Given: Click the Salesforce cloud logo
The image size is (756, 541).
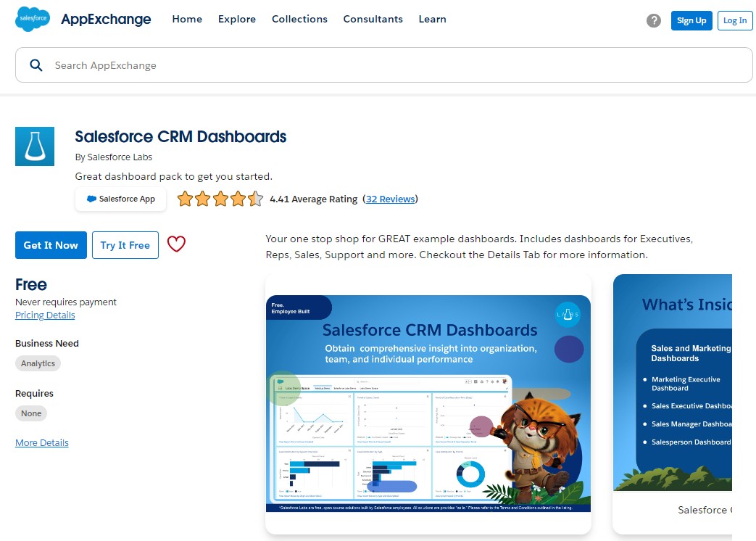Looking at the screenshot, I should click(31, 19).
